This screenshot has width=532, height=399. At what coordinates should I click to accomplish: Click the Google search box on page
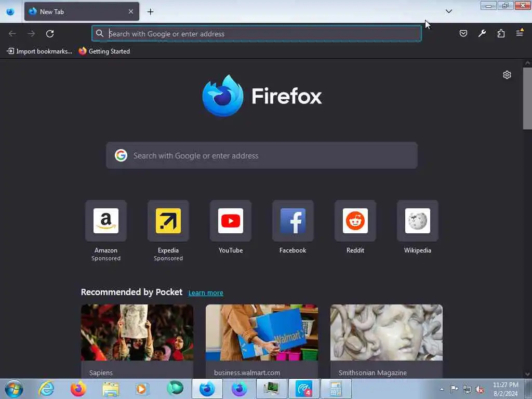tap(262, 155)
